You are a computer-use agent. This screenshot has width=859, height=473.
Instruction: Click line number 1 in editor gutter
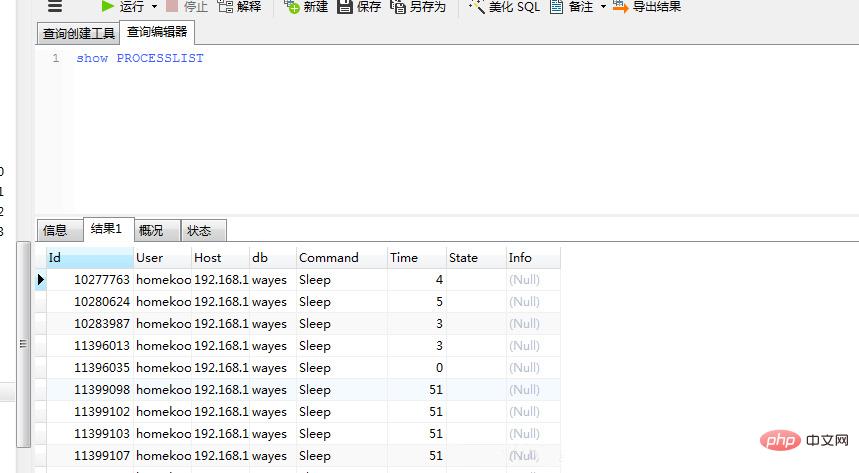55,58
